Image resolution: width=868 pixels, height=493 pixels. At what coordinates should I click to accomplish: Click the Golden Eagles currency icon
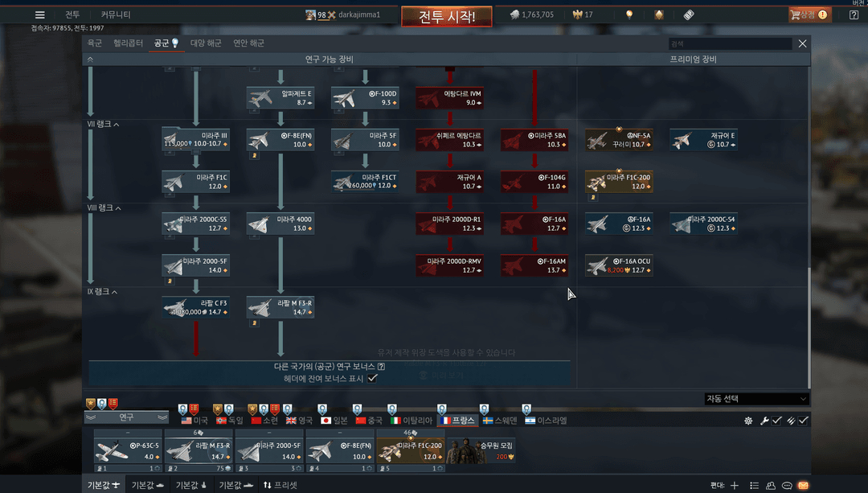576,14
